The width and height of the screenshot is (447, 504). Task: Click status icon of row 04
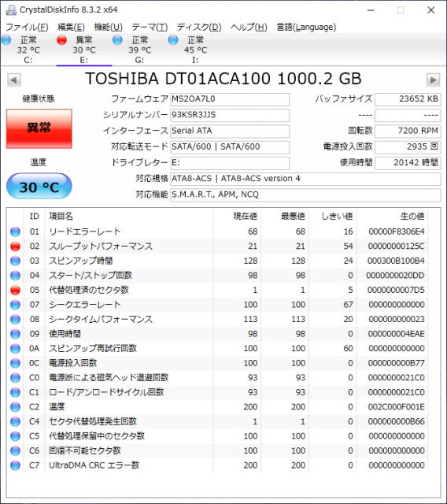coord(15,276)
